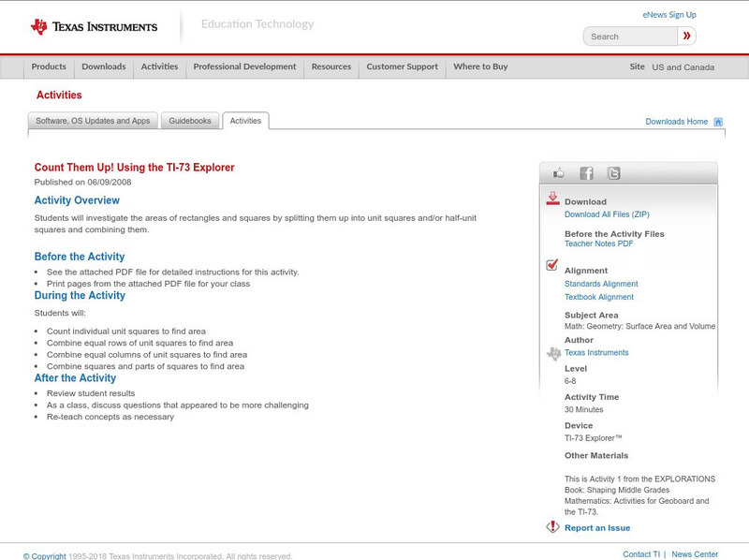The height and width of the screenshot is (560, 749).
Task: Open Customer Support menu
Action: [403, 66]
